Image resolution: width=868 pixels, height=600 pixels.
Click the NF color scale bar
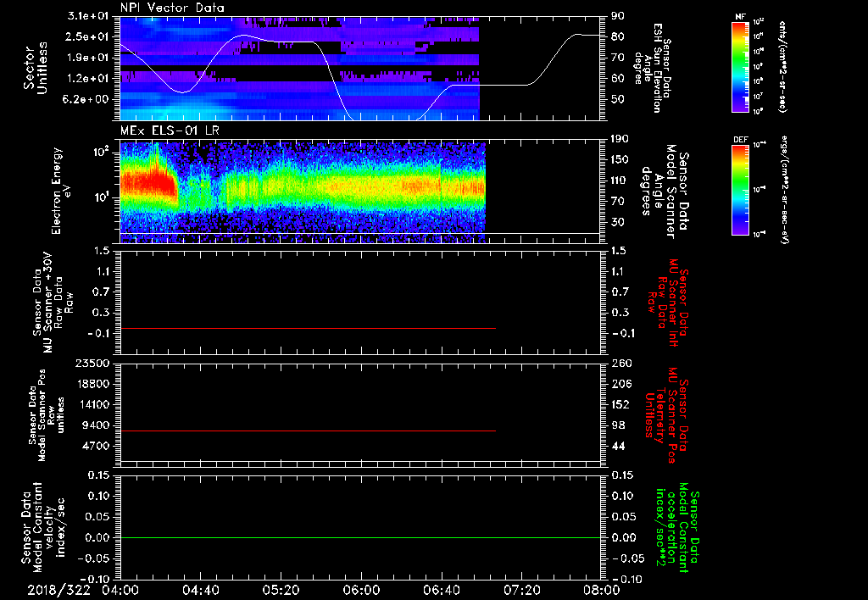741,66
